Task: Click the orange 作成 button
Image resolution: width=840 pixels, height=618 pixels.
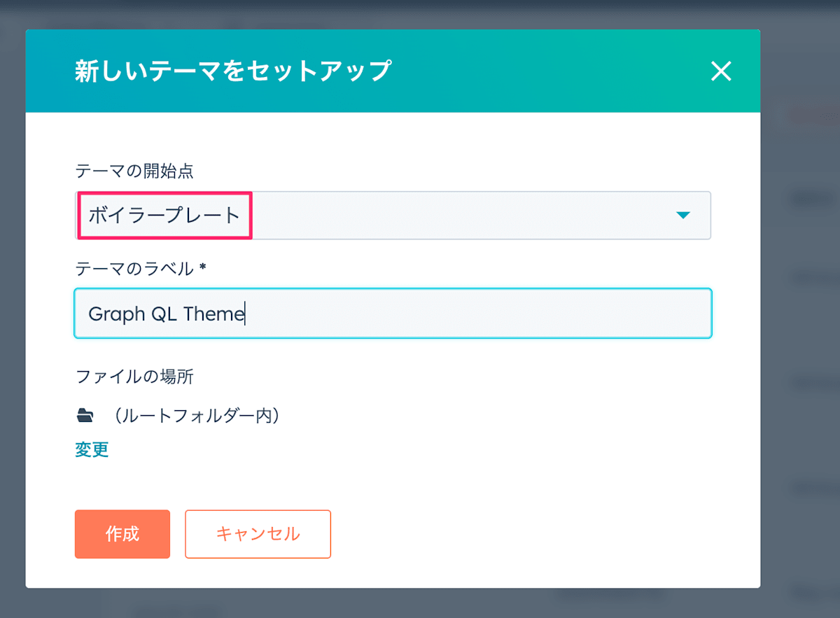Action: point(122,534)
